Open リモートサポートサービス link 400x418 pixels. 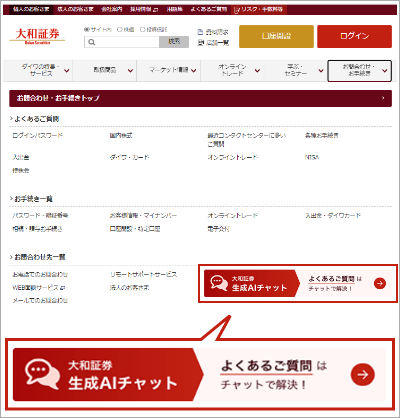point(143,274)
